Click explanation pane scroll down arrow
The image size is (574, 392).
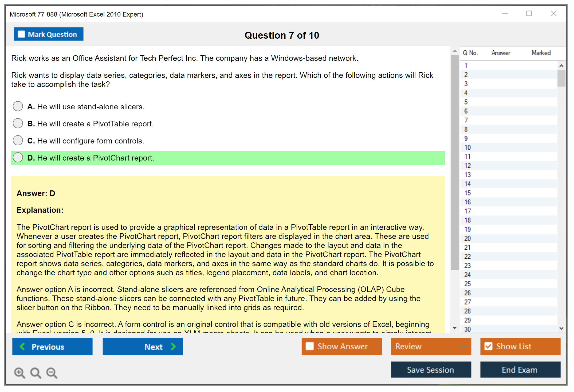pos(455,328)
